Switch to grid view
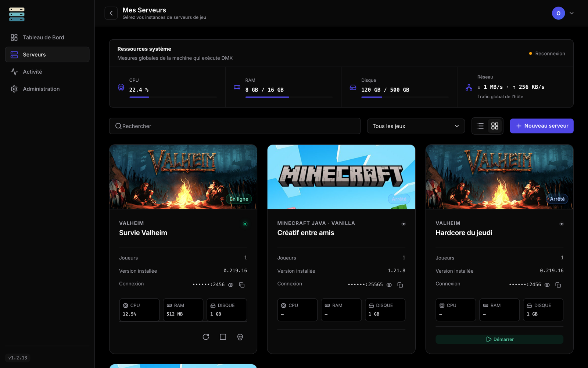Screen dimensions: 588x368 coord(495,126)
